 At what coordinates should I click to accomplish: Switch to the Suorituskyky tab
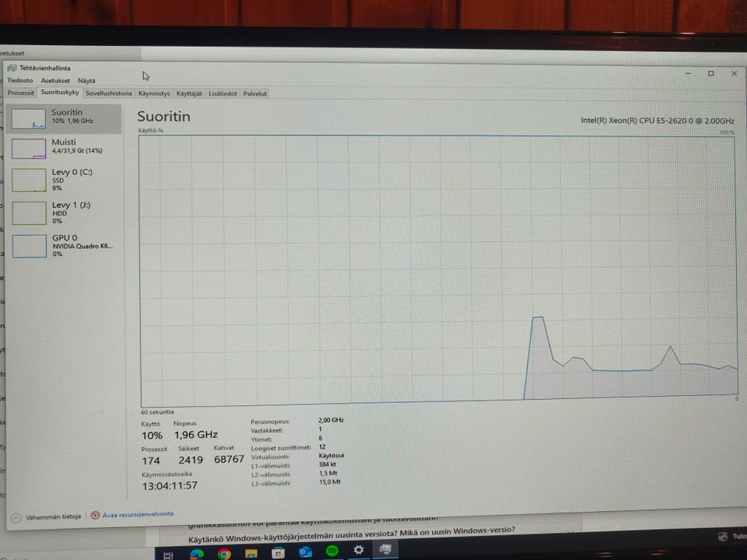pos(60,93)
